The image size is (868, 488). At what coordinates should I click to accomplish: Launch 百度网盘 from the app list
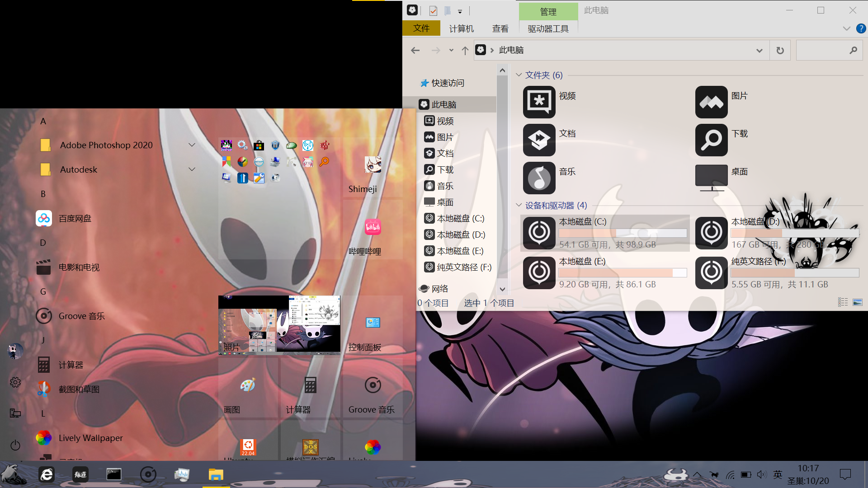75,219
